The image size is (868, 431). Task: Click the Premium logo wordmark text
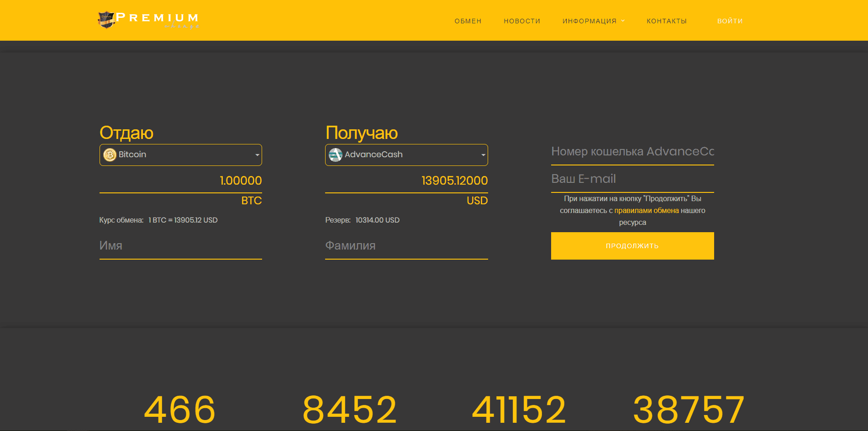pyautogui.click(x=158, y=18)
